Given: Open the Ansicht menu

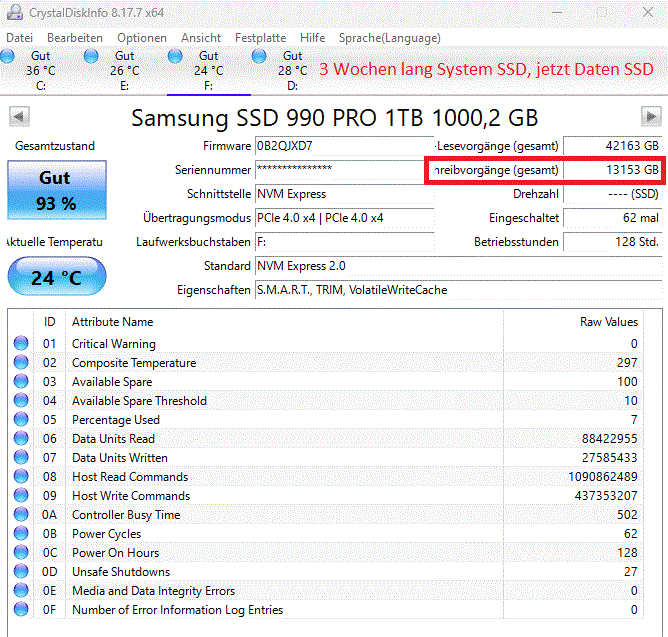Looking at the screenshot, I should coord(201,38).
